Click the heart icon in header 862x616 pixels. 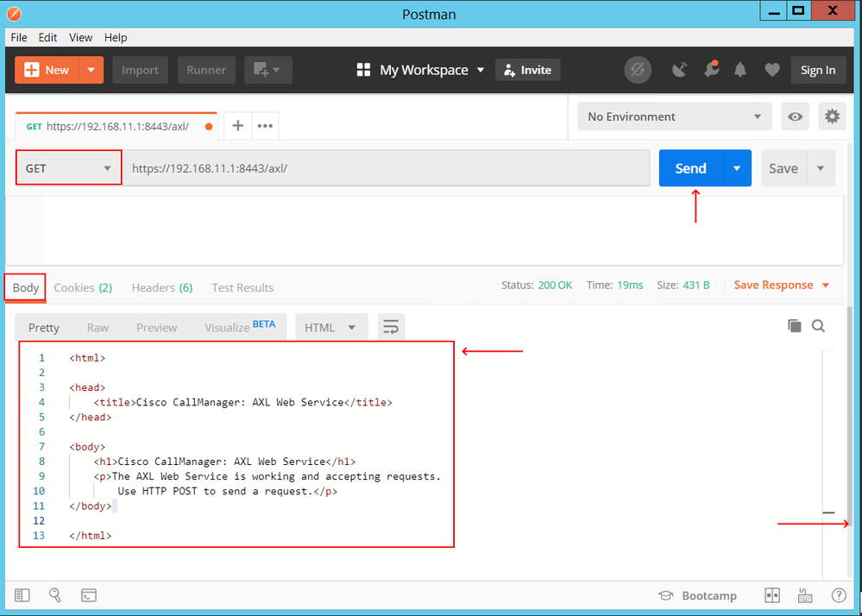[x=772, y=70]
